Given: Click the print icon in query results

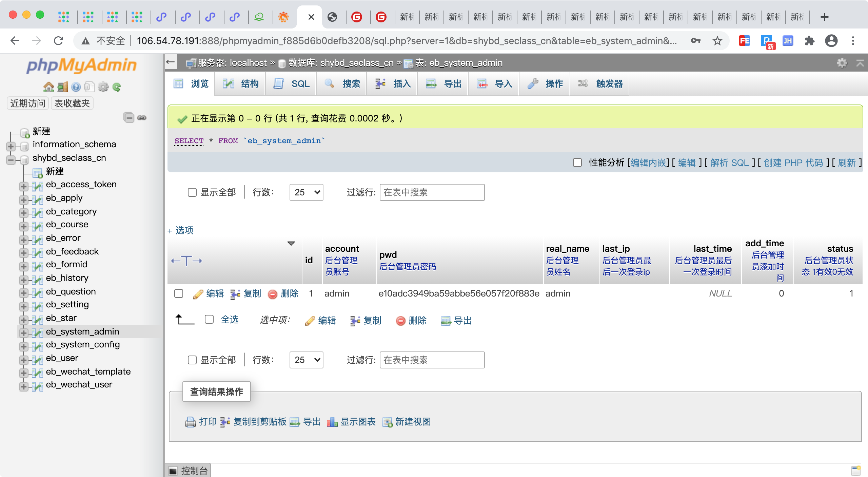Looking at the screenshot, I should 191,422.
